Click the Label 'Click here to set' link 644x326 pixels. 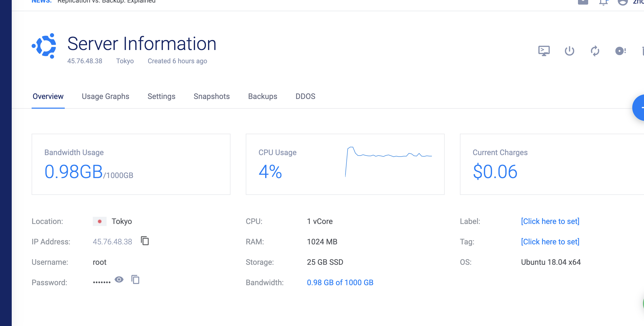tap(550, 221)
